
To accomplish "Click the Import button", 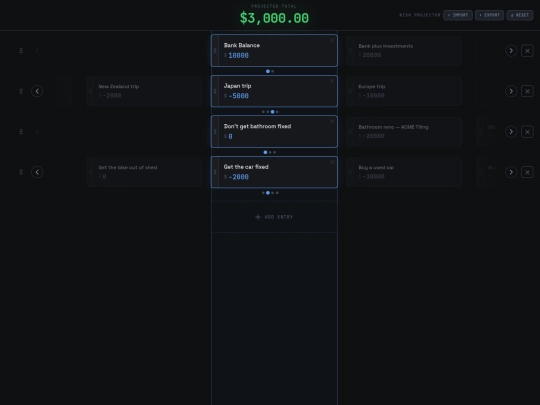I will pos(458,15).
